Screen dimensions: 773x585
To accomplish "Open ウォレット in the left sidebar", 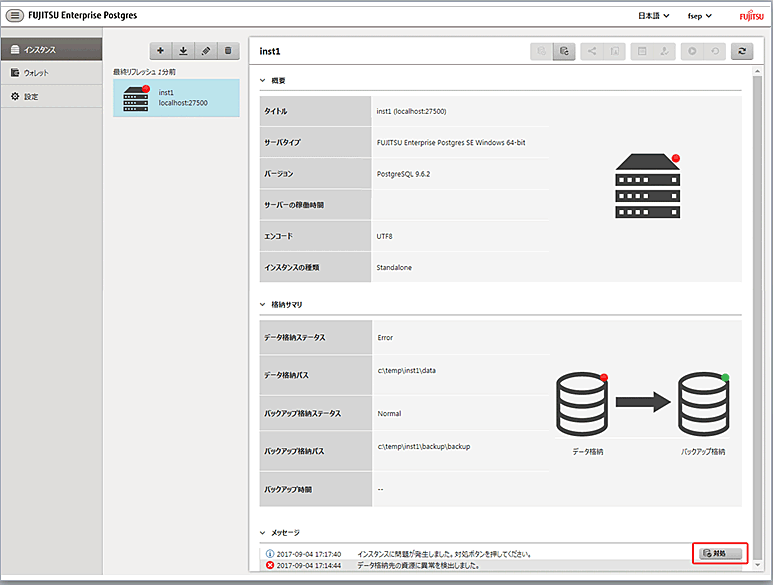I will tap(51, 72).
